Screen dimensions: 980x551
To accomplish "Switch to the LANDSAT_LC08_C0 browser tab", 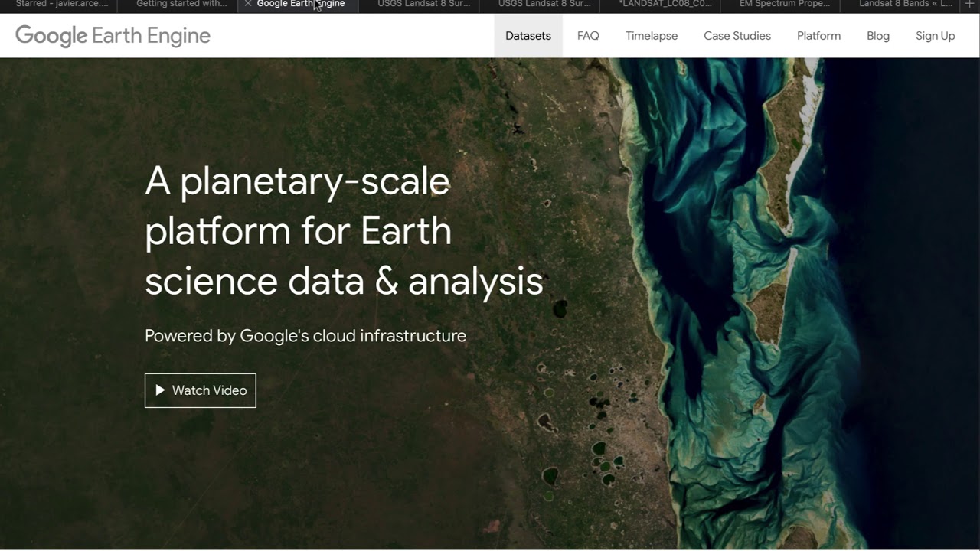I will coord(661,5).
